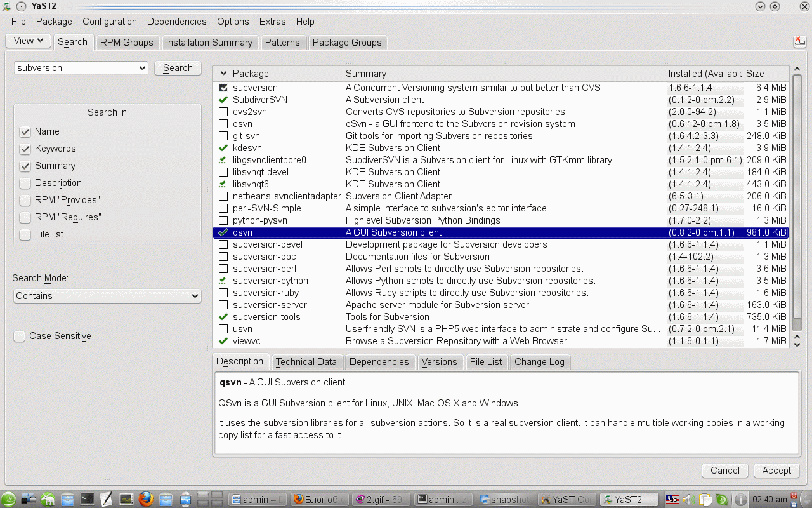812x508 pixels.
Task: Show the Versions tab
Action: pos(439,362)
